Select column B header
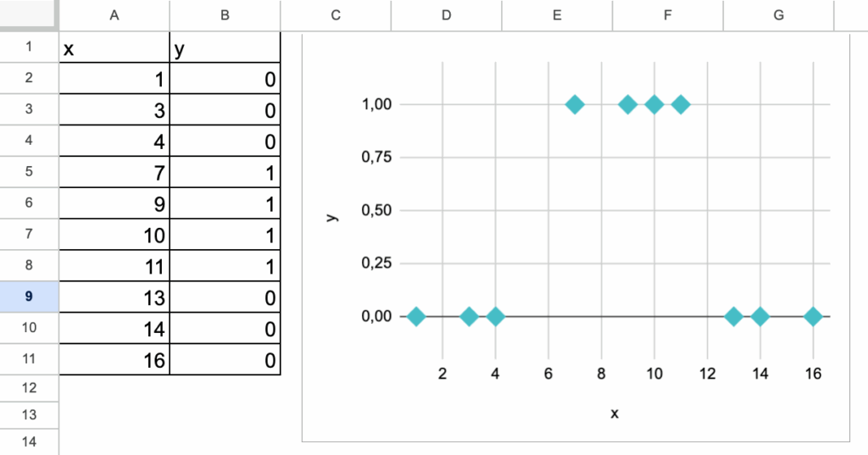Screen dimensions: 868x455 point(225,14)
